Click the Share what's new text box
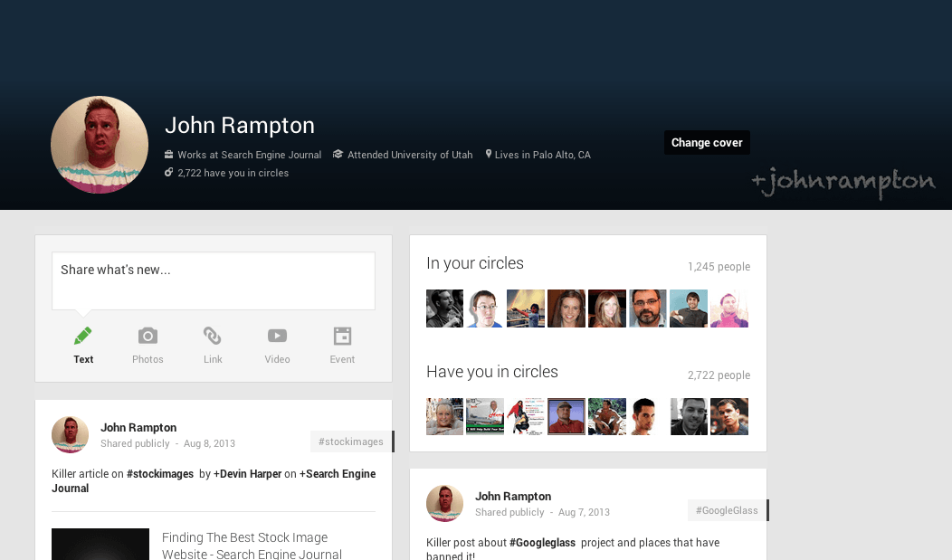 point(213,281)
